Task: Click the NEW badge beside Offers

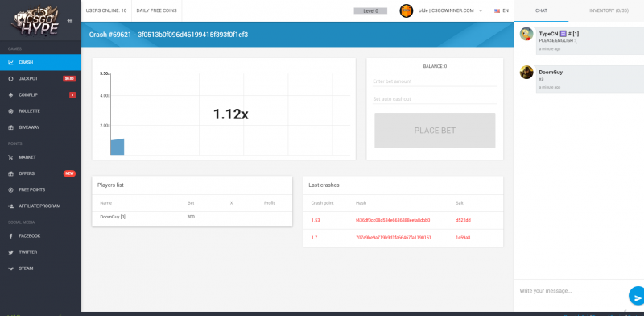Action: 69,173
